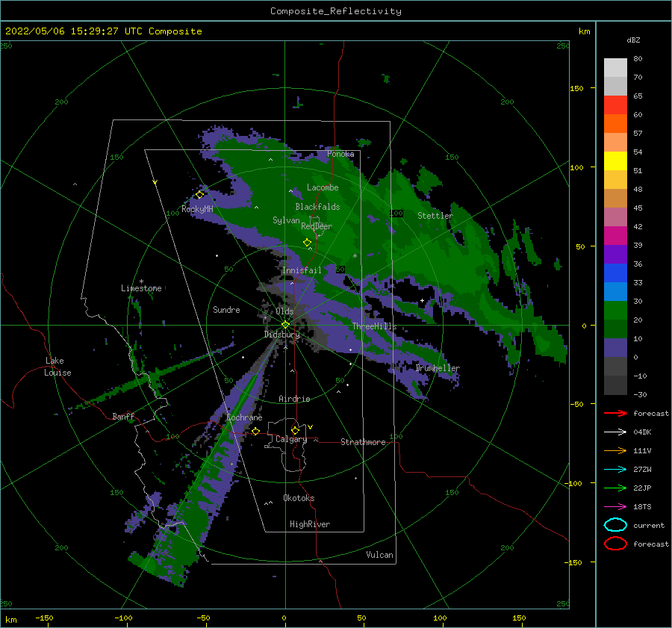Viewport: 672px width, 628px height.
Task: Click the 18TS legend text
Action: click(642, 507)
